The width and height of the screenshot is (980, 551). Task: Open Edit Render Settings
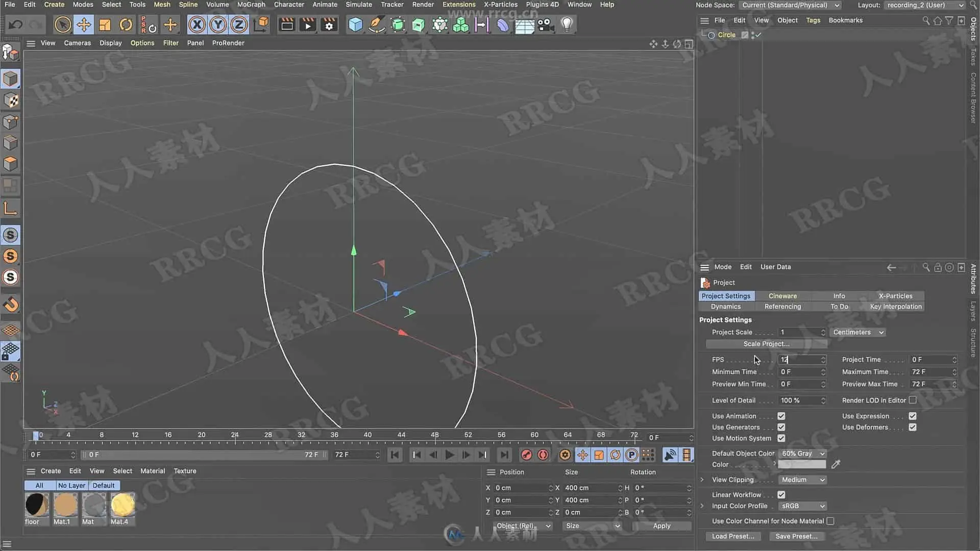tap(329, 24)
